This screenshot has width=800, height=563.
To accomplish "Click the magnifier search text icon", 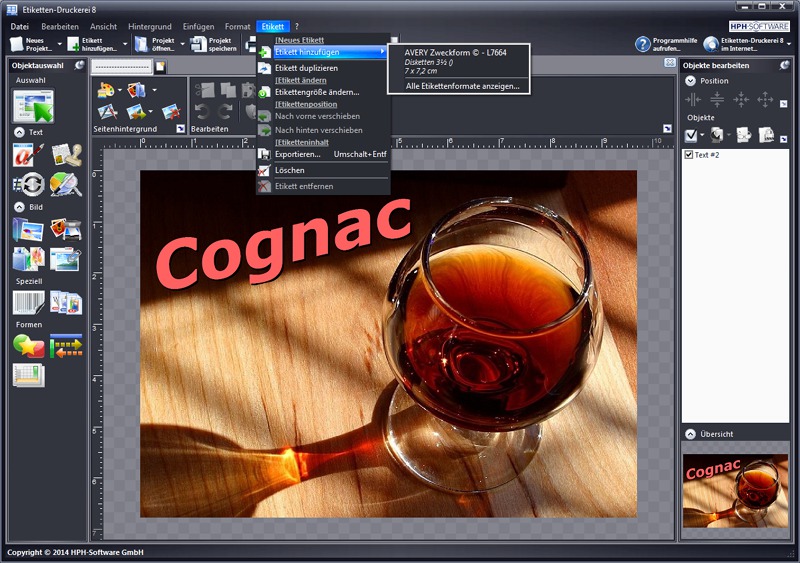I will tap(66, 184).
